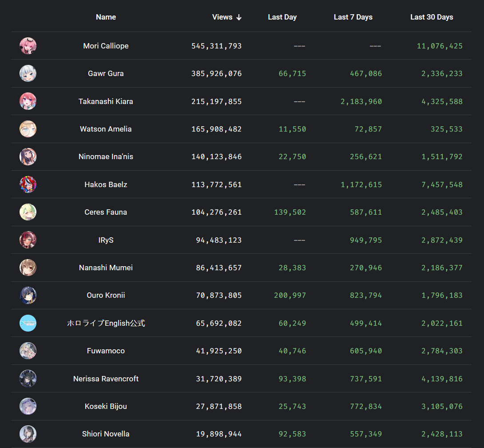Image resolution: width=484 pixels, height=448 pixels.
Task: Click the last 7 days value 605,940
Action: pyautogui.click(x=366, y=351)
